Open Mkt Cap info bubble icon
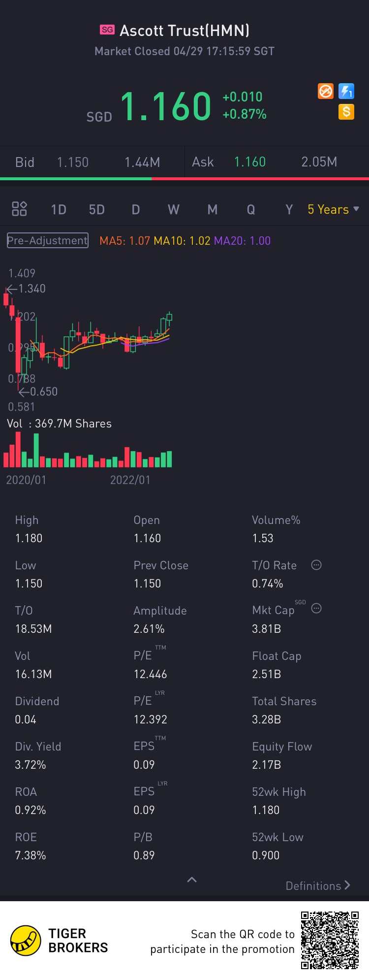Image resolution: width=369 pixels, height=980 pixels. tap(316, 608)
